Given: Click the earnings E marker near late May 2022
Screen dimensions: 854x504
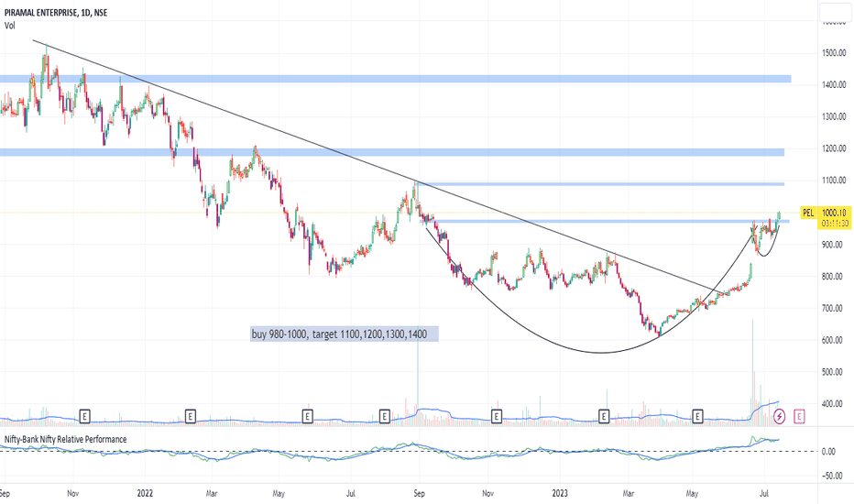Looking at the screenshot, I should pos(307,417).
